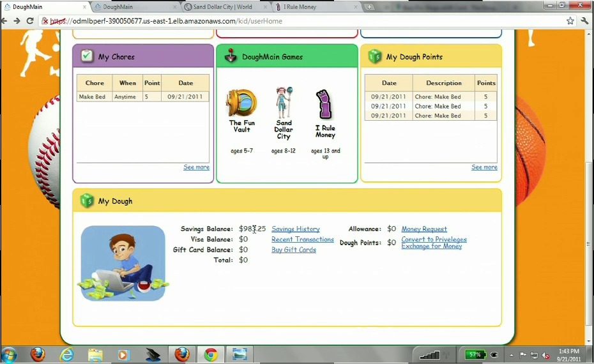Image resolution: width=594 pixels, height=364 pixels.
Task: Click the boy with laptop avatar image
Action: tap(123, 263)
